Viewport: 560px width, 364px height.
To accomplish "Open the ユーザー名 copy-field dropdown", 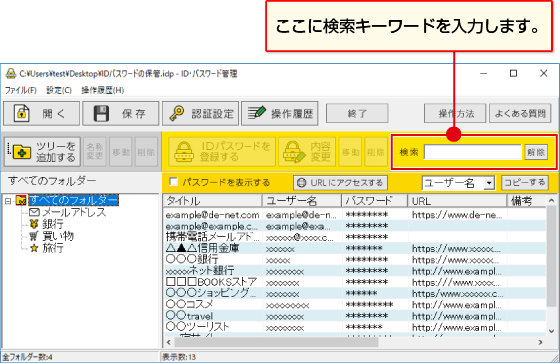I will point(489,183).
